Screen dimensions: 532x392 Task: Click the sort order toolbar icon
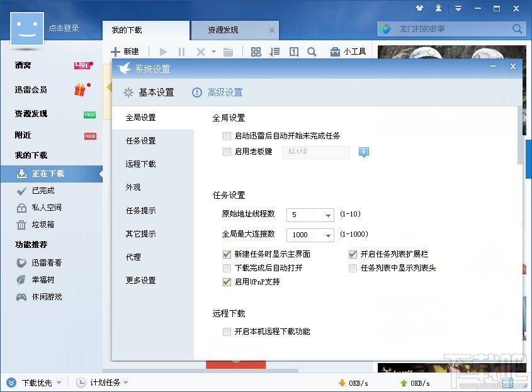point(275,51)
